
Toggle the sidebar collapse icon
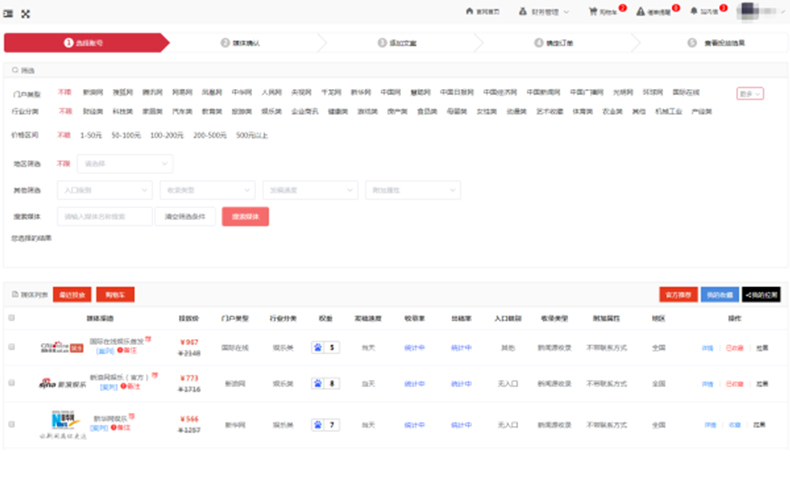[9, 13]
